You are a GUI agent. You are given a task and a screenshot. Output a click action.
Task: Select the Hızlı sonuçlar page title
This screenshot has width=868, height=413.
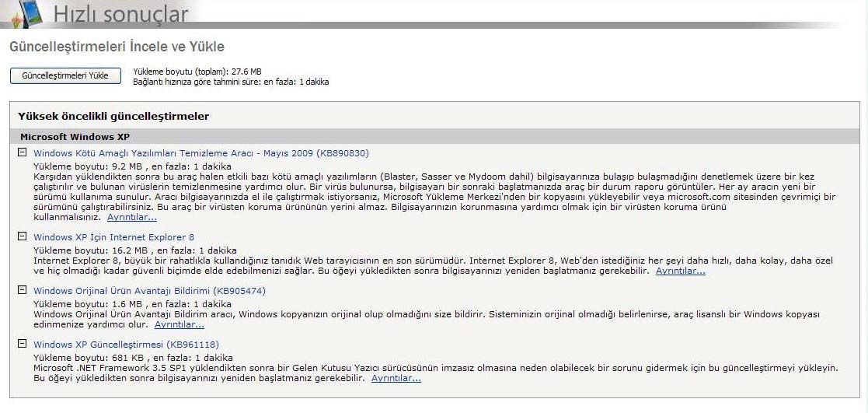(120, 15)
